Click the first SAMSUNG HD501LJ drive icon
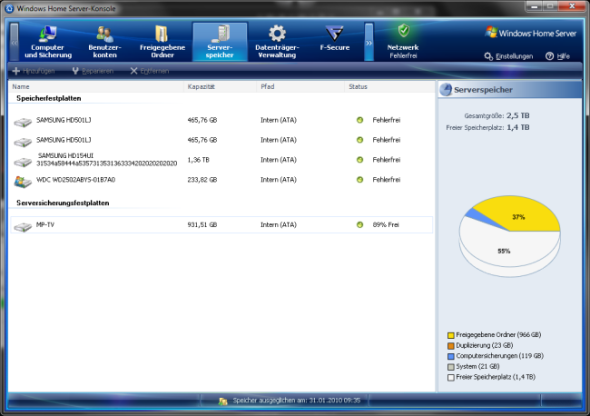The height and width of the screenshot is (416, 590). [23, 122]
